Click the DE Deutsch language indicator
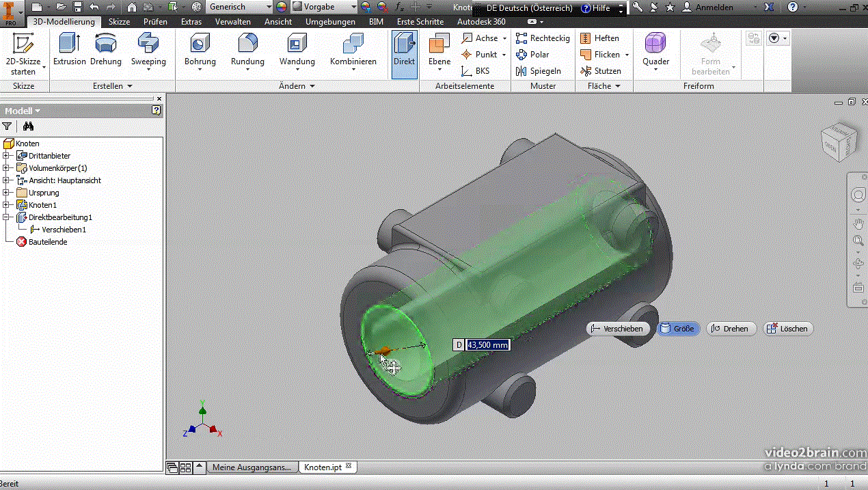 [529, 8]
